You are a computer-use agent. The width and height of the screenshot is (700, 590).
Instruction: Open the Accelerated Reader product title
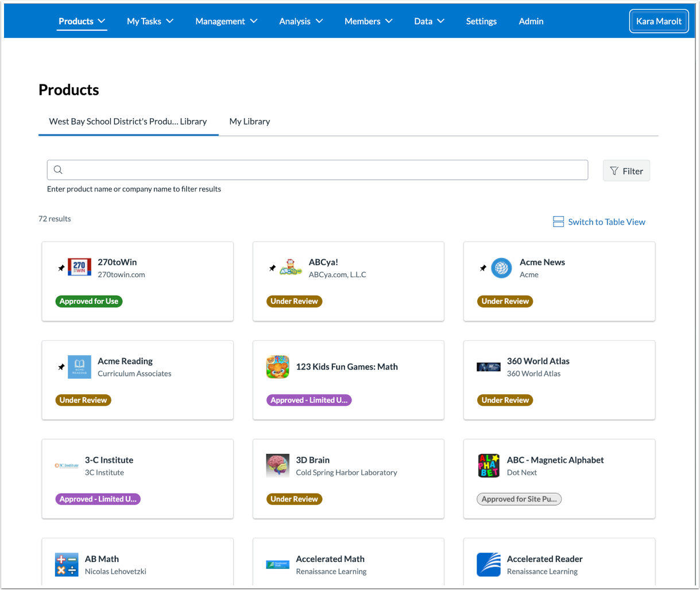pyautogui.click(x=544, y=559)
